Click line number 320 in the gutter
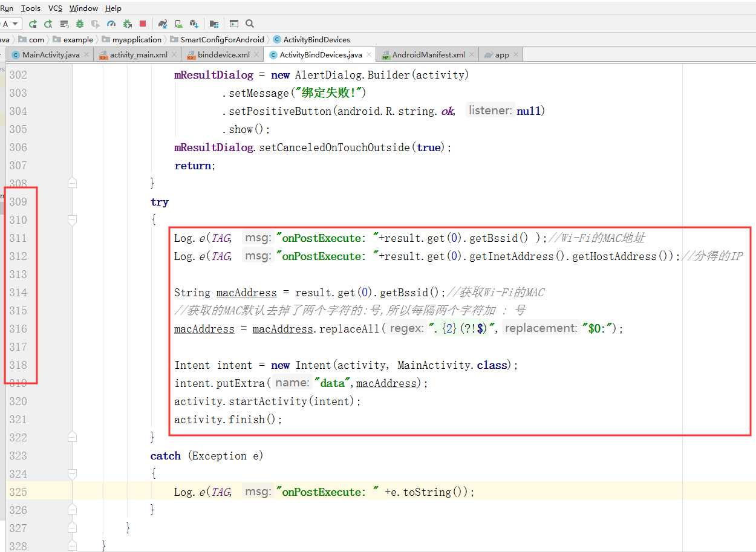756x552 pixels. coord(18,401)
